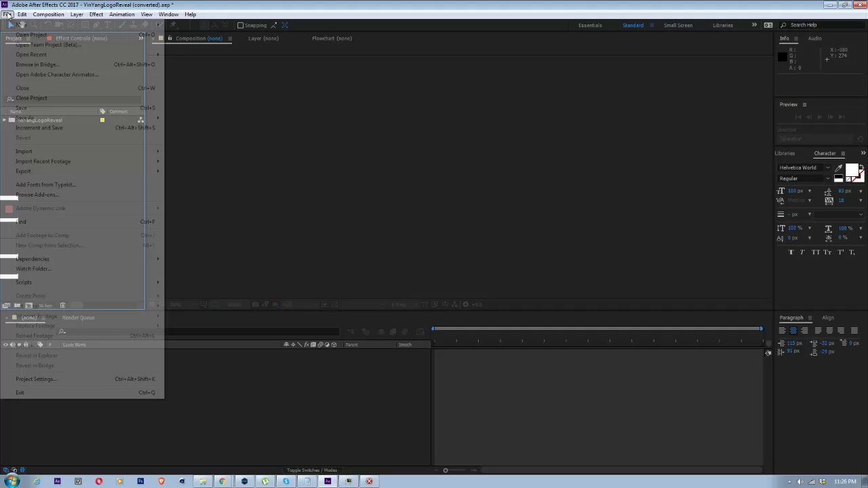Justify all lines of paragraph
Image resolution: width=868 pixels, height=488 pixels.
[x=854, y=331]
